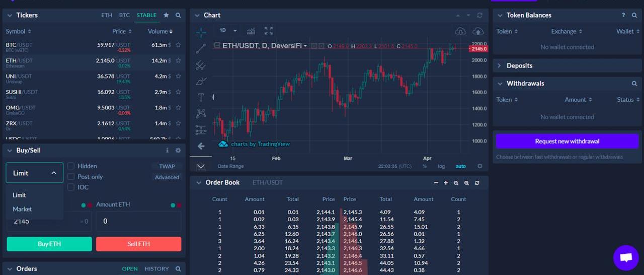This screenshot has height=275, width=644.
Task: Click the text annotation tool in chart
Action: tap(201, 97)
